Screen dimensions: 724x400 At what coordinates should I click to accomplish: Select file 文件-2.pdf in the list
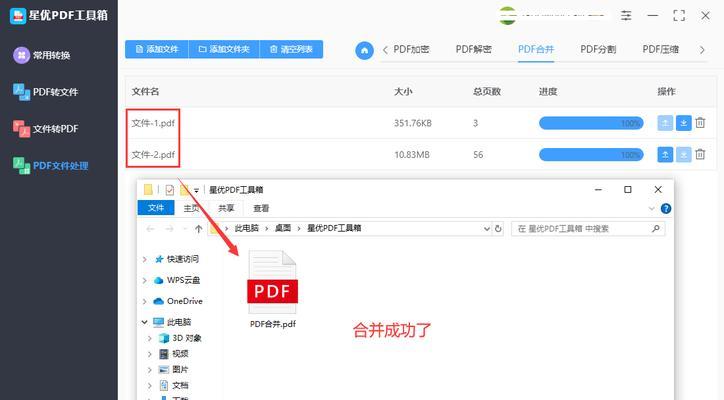coord(153,155)
